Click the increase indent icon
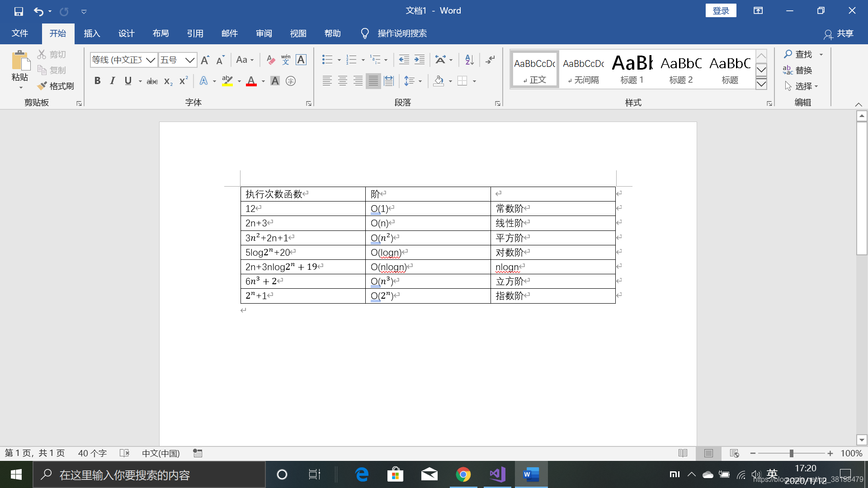The image size is (868, 488). click(420, 60)
